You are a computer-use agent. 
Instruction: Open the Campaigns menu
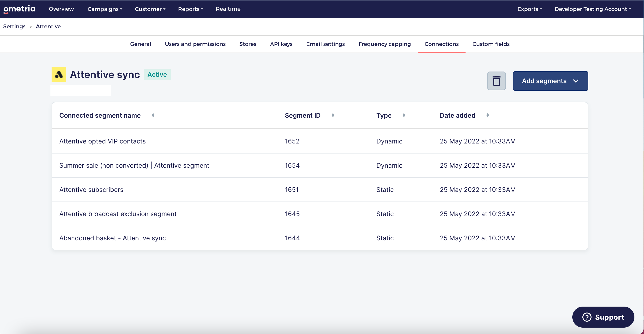point(105,9)
